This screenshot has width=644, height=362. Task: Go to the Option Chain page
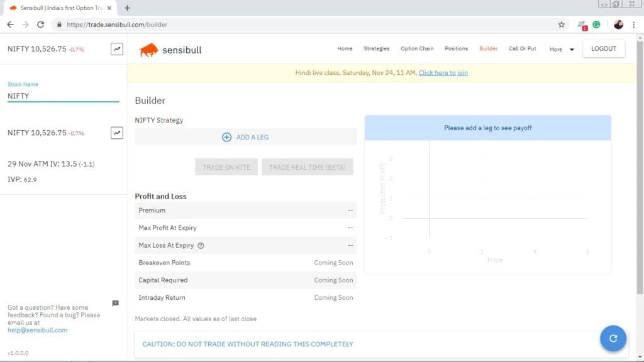coord(418,48)
